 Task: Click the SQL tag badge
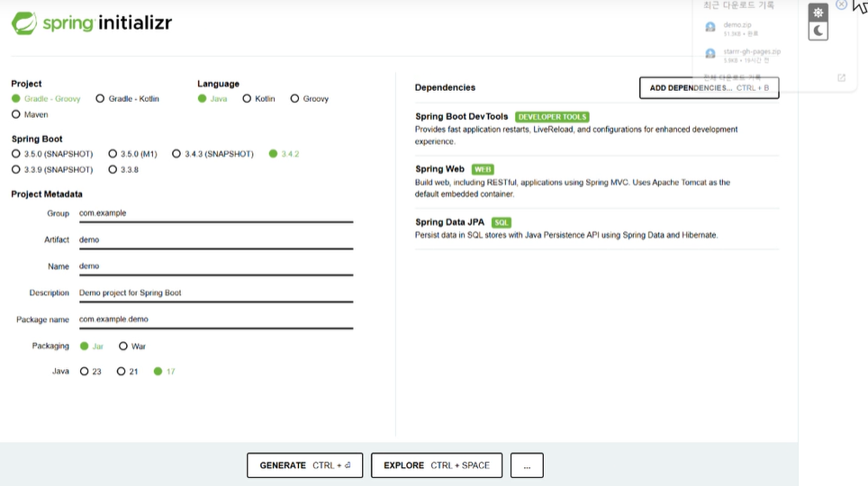click(501, 222)
